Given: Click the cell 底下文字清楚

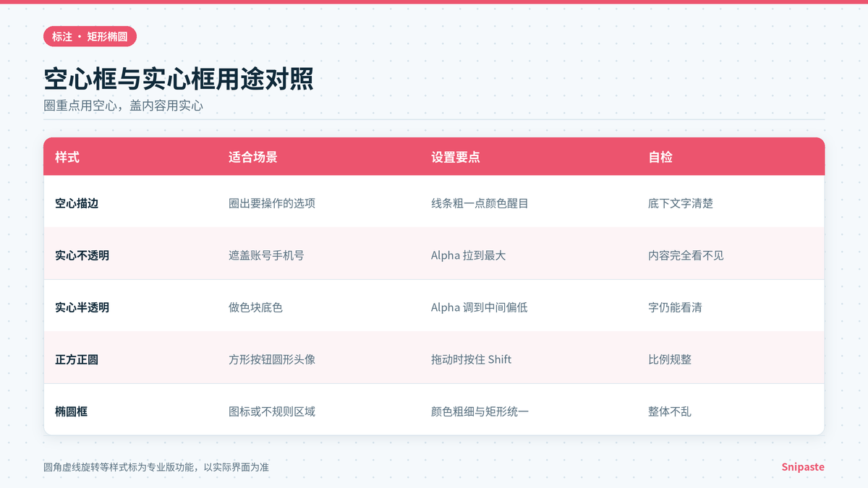Looking at the screenshot, I should point(681,203).
